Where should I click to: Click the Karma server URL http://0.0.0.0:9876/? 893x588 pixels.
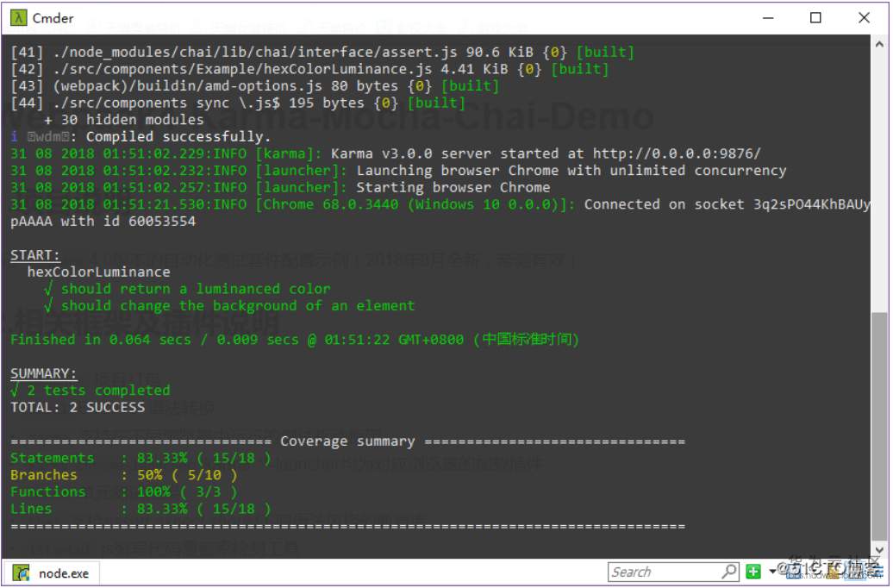pyautogui.click(x=677, y=153)
